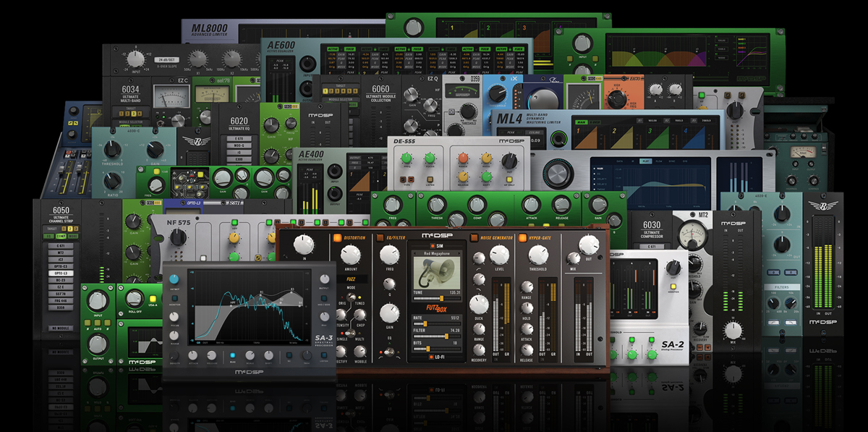Click the Hyper-Gate THRESHOLD knob
The height and width of the screenshot is (432, 868).
point(537,254)
